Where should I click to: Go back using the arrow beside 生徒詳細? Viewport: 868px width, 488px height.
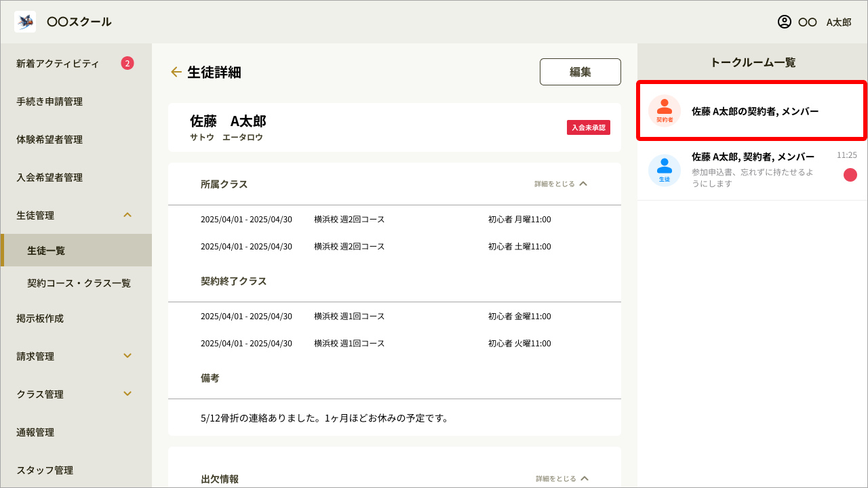(x=176, y=72)
